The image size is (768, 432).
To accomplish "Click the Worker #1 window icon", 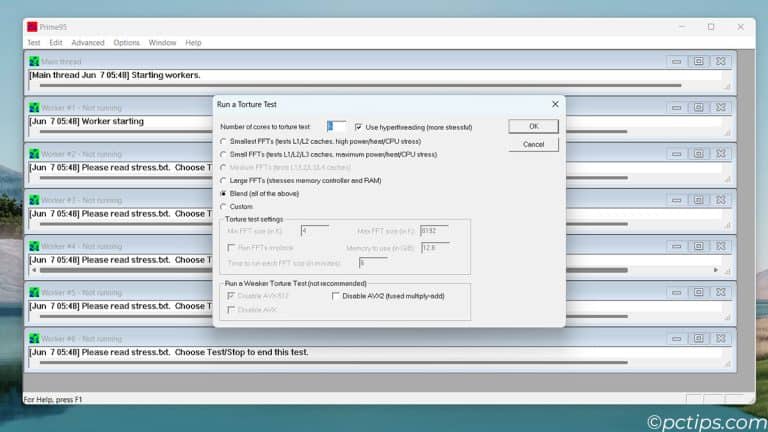I will [x=34, y=108].
